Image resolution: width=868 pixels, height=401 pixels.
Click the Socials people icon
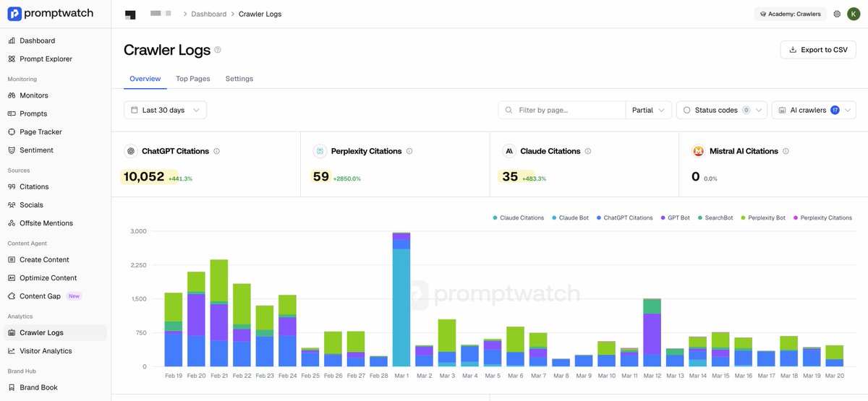point(12,204)
